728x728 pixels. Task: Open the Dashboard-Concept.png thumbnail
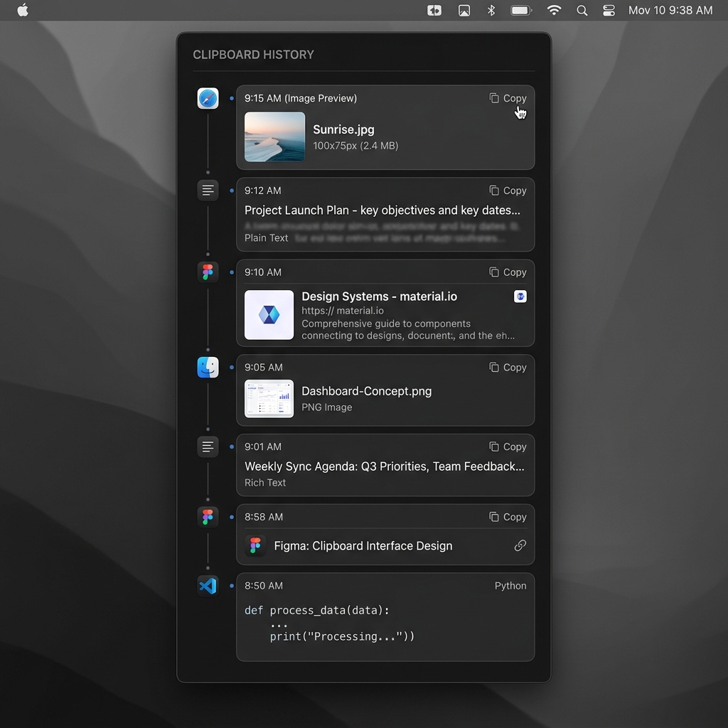269,399
